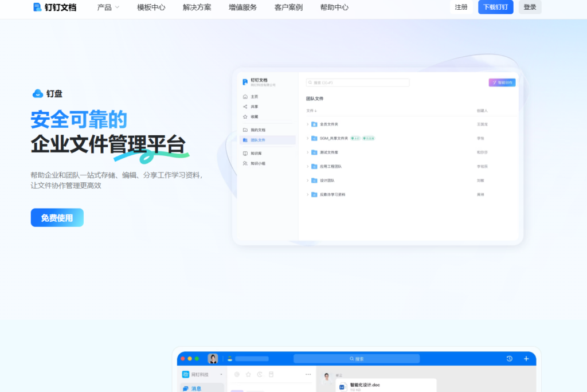This screenshot has height=392, width=587.
Task: Open the 知识库 knowledge base icon
Action: coord(245,152)
